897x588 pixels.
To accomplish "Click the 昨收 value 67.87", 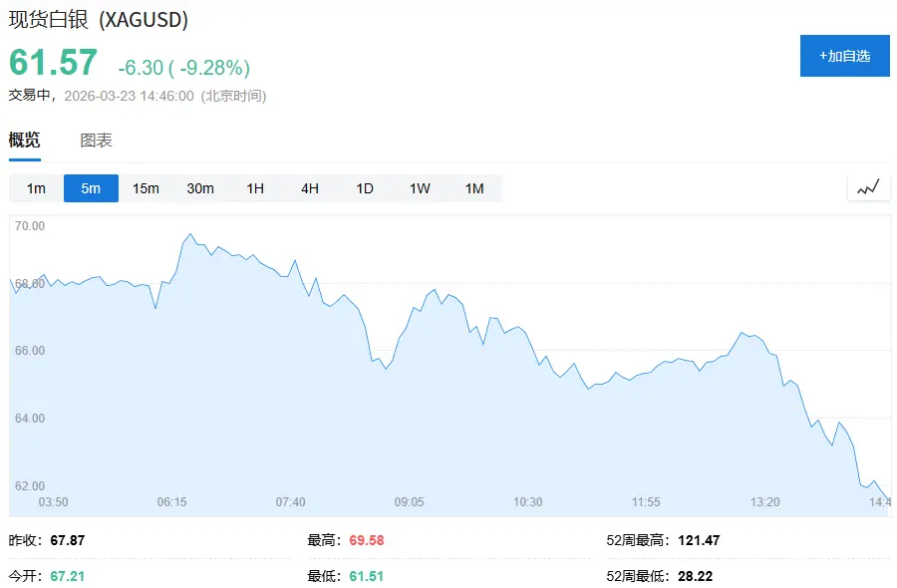I will (x=67, y=540).
